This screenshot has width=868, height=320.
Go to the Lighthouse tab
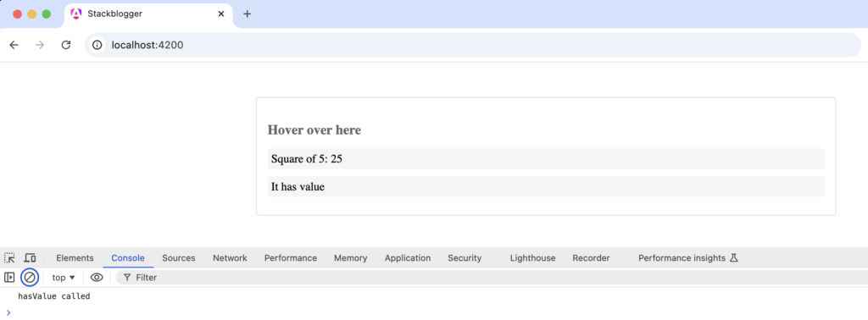tap(532, 257)
